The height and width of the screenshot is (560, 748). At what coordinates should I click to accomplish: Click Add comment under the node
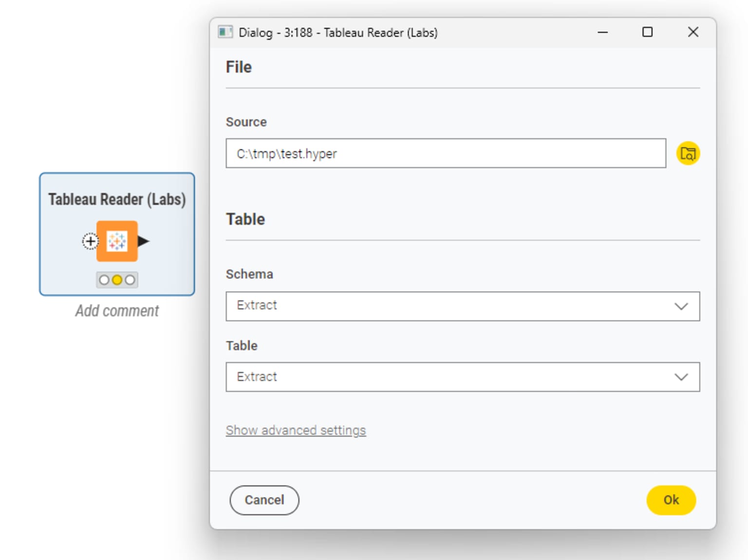(x=117, y=311)
